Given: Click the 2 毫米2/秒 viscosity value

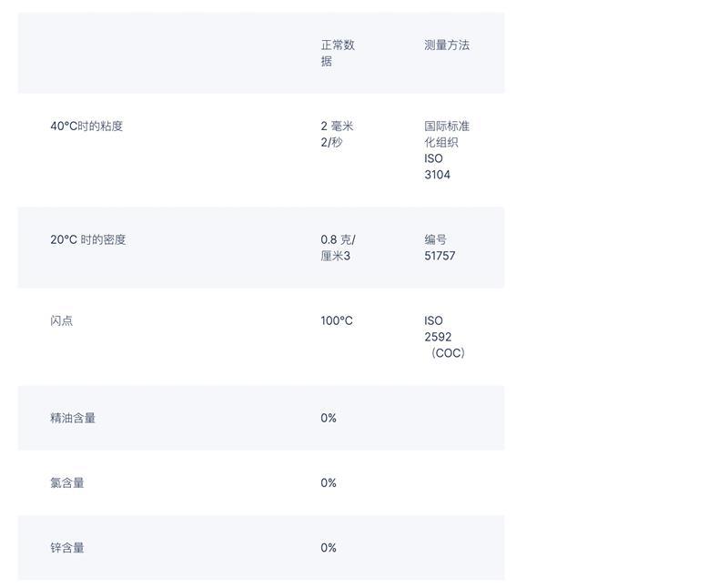Looking at the screenshot, I should pos(337,134).
